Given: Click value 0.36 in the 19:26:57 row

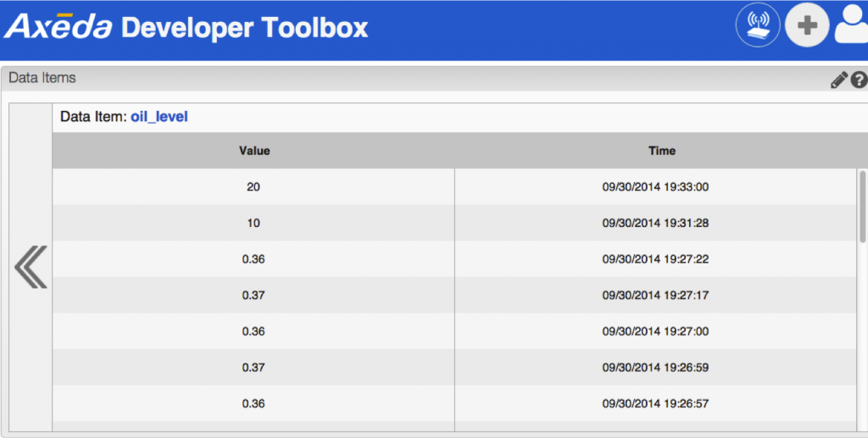Looking at the screenshot, I should pyautogui.click(x=253, y=404).
